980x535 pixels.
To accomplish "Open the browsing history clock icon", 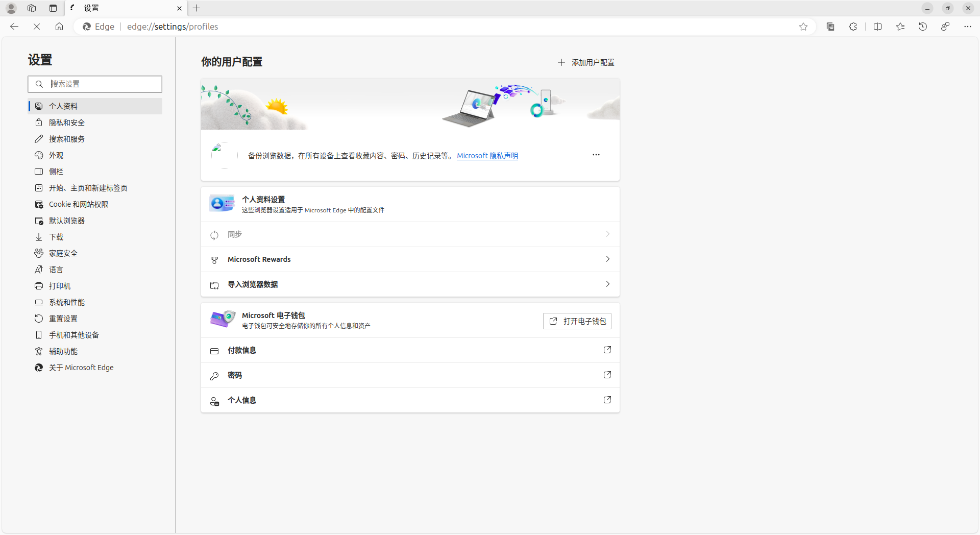I will 922,27.
